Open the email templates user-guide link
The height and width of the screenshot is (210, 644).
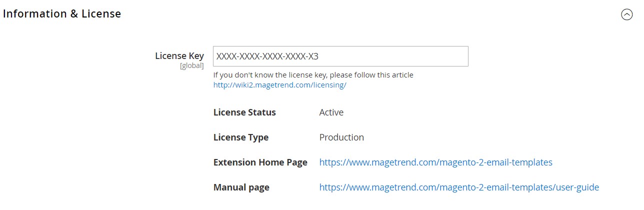[x=459, y=187]
